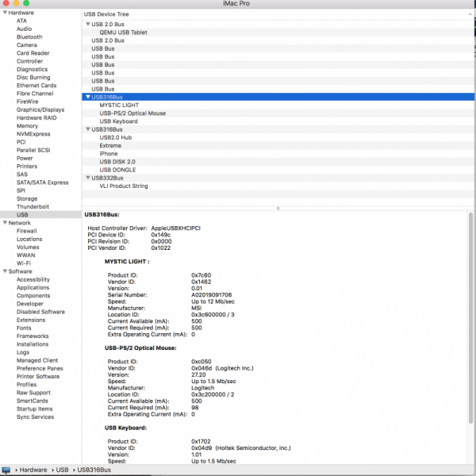The width and height of the screenshot is (476, 476).
Task: Click the PCI Device ID 0x149c value
Action: pos(161,235)
